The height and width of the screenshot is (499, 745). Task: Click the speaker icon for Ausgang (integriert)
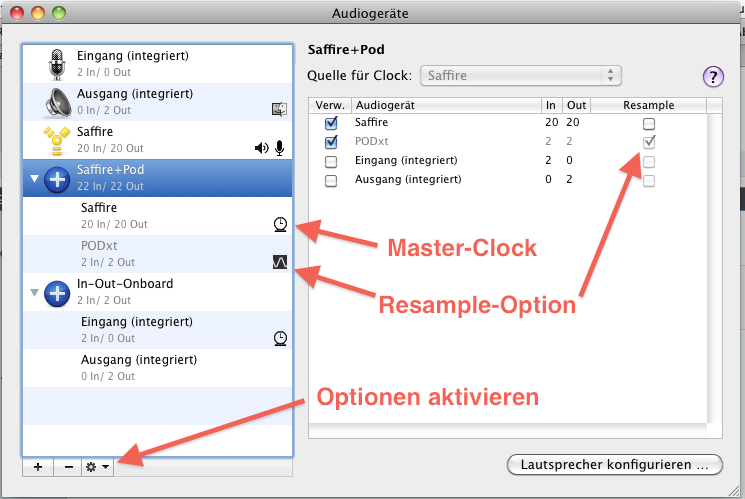[56, 101]
